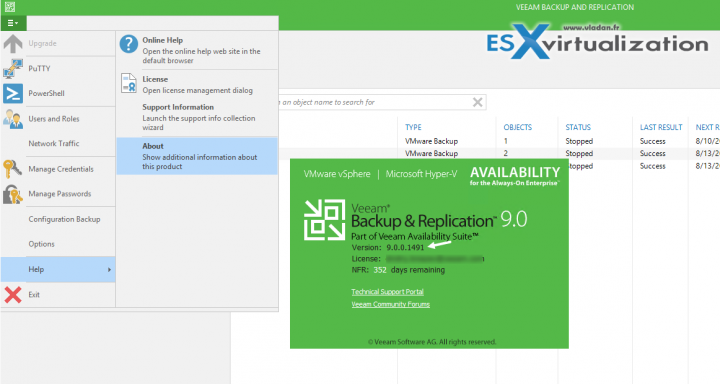Sort by TYPE column header
This screenshot has height=384, width=720.
coord(413,127)
